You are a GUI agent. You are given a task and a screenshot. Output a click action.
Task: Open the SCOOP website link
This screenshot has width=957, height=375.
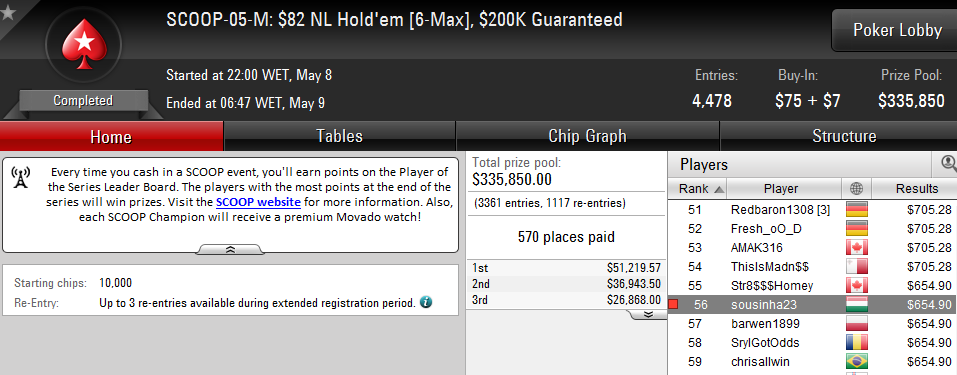[258, 202]
